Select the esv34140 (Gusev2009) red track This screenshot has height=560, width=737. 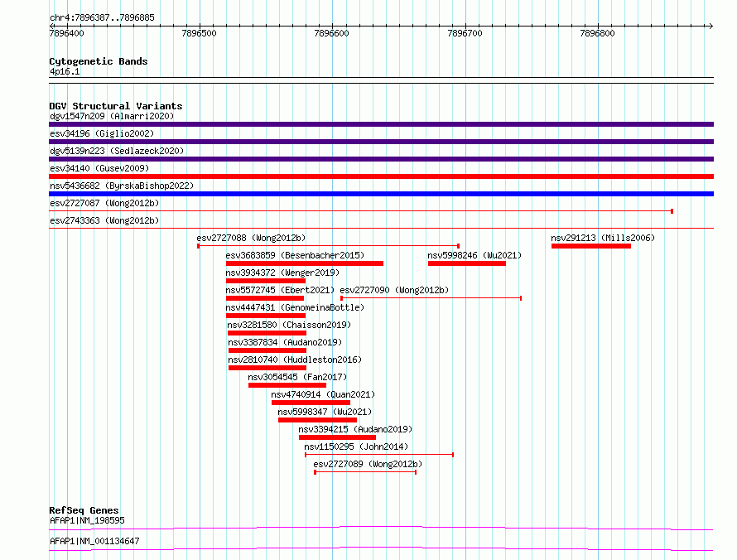(381, 176)
